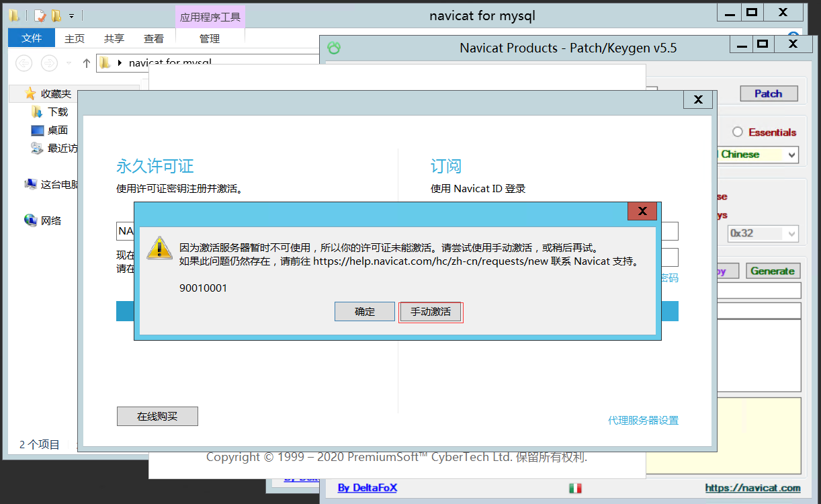The height and width of the screenshot is (504, 821).
Task: Expand the address bar breadcrumb arrow
Action: 120,63
